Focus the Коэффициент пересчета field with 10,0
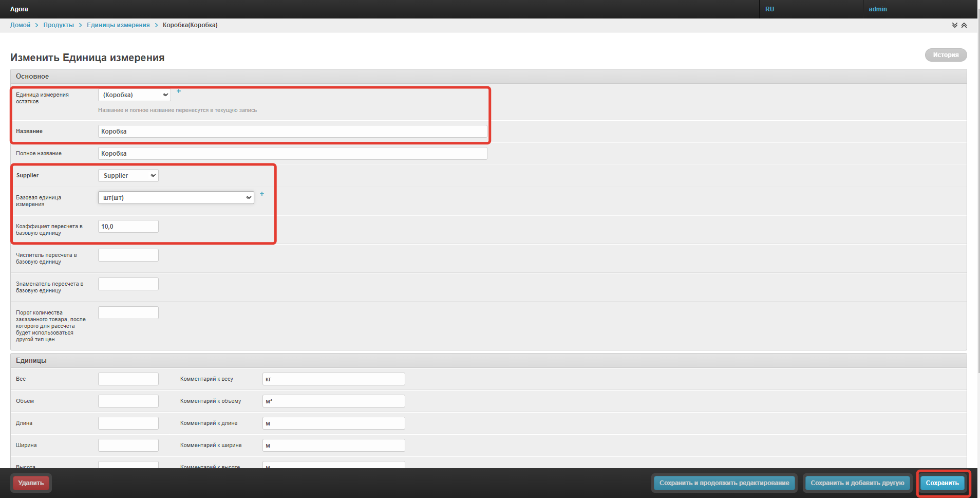This screenshot has width=980, height=500. [x=128, y=227]
